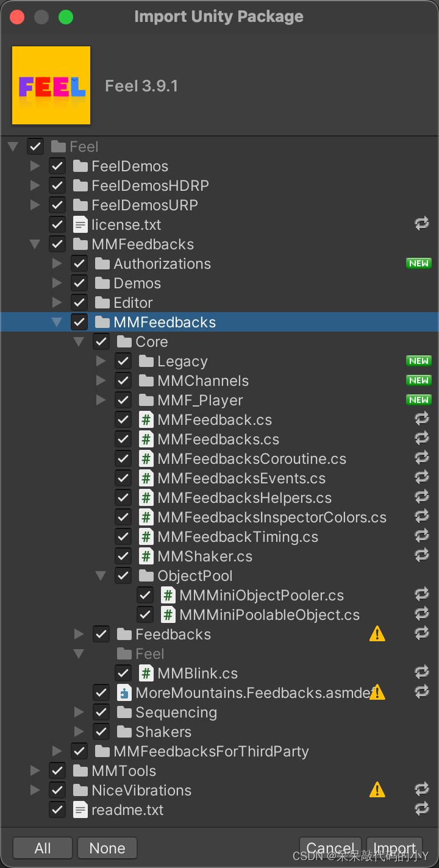Click the C# script icon of MMFeedbacks.cs
Screen dimensions: 439x868
click(x=146, y=439)
